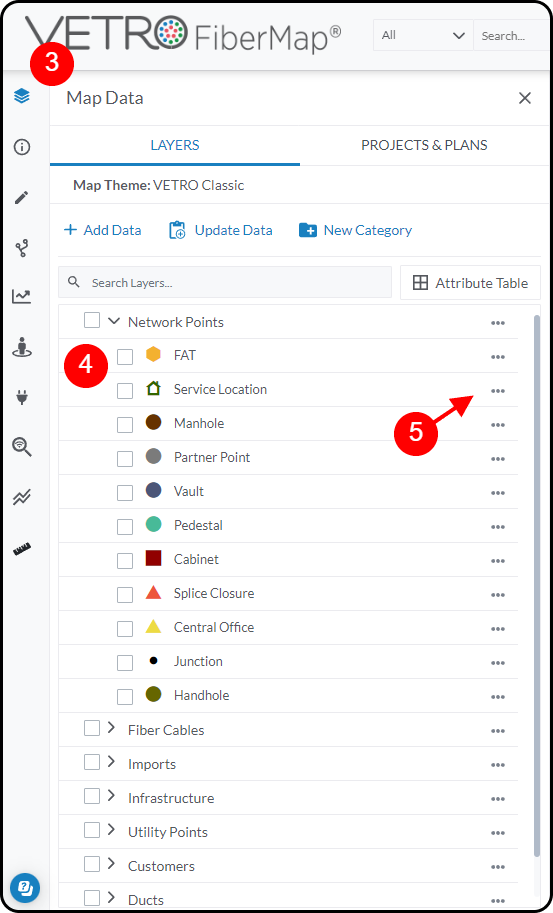Open the All search filter dropdown
The image size is (553, 913).
[x=423, y=36]
